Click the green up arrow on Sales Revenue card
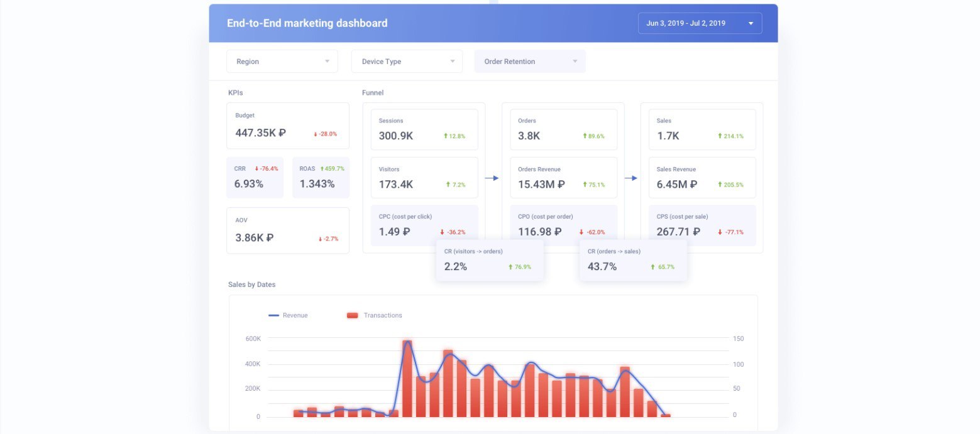 [x=720, y=185]
